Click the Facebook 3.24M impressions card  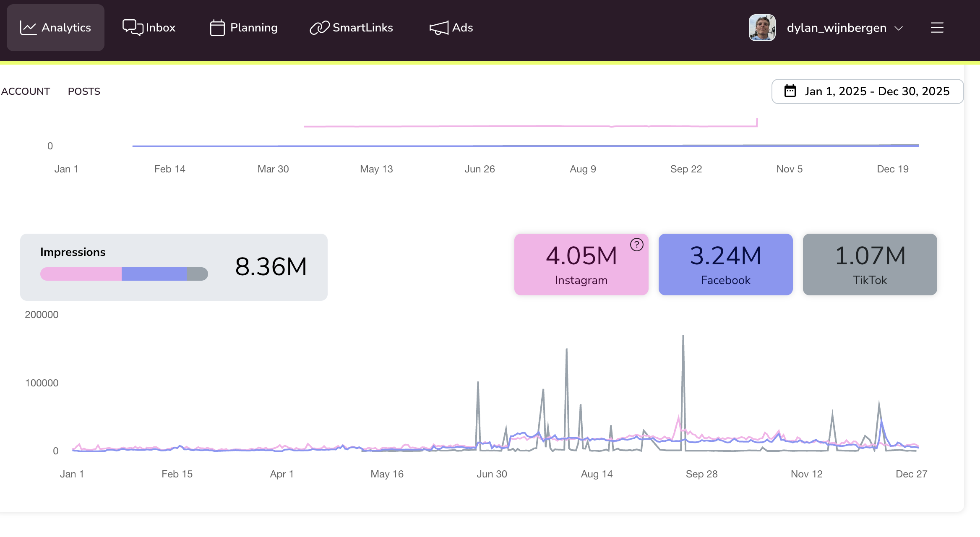coord(726,264)
